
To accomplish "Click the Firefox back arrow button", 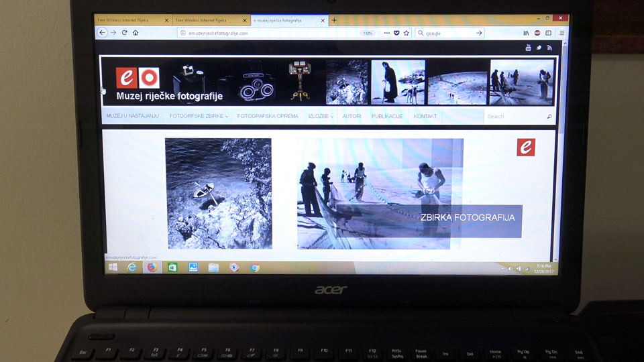I will (x=103, y=33).
